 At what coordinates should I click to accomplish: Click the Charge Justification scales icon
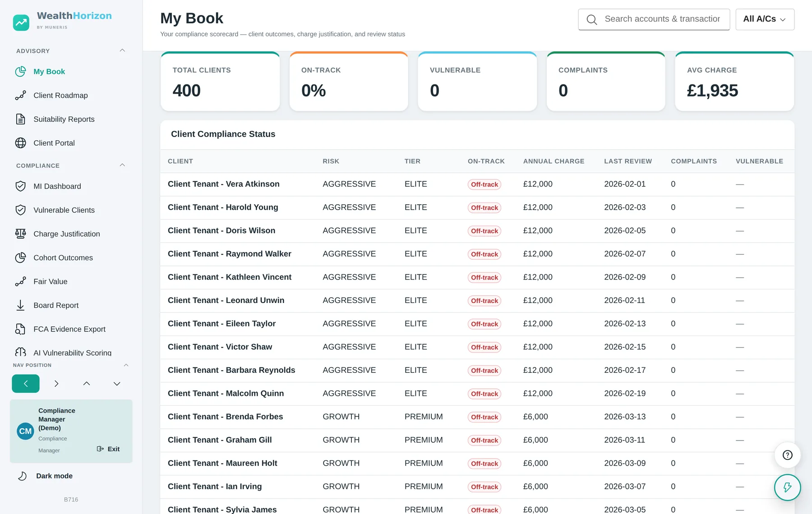point(20,234)
